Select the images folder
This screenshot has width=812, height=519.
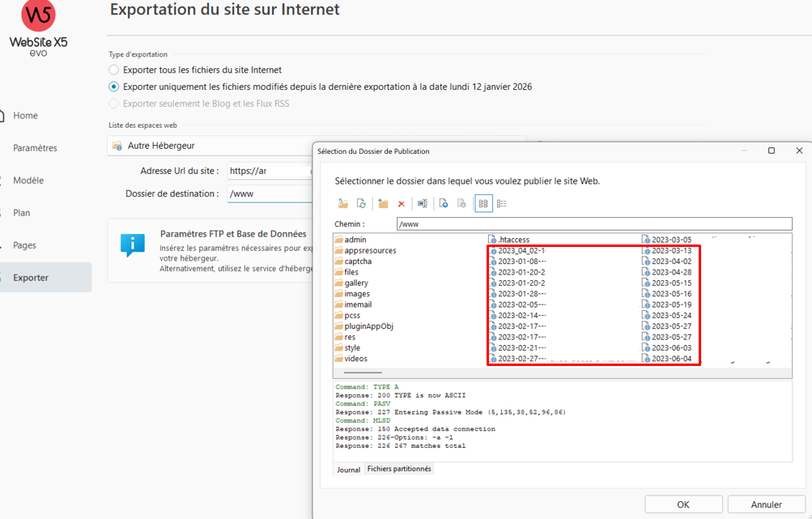356,294
